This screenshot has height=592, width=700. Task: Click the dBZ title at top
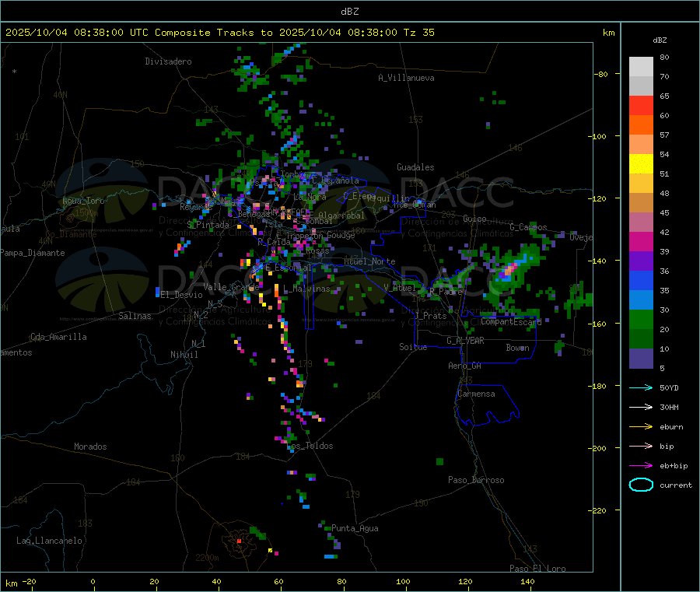349,11
